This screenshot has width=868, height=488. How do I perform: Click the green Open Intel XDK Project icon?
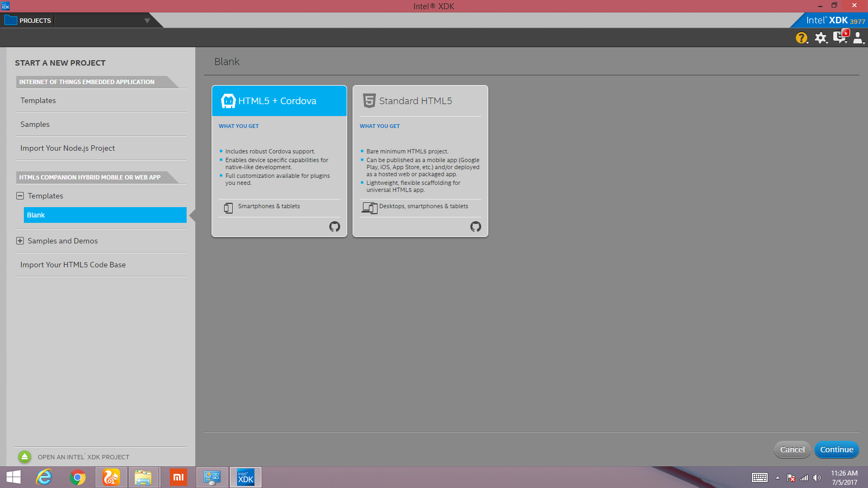pyautogui.click(x=24, y=457)
